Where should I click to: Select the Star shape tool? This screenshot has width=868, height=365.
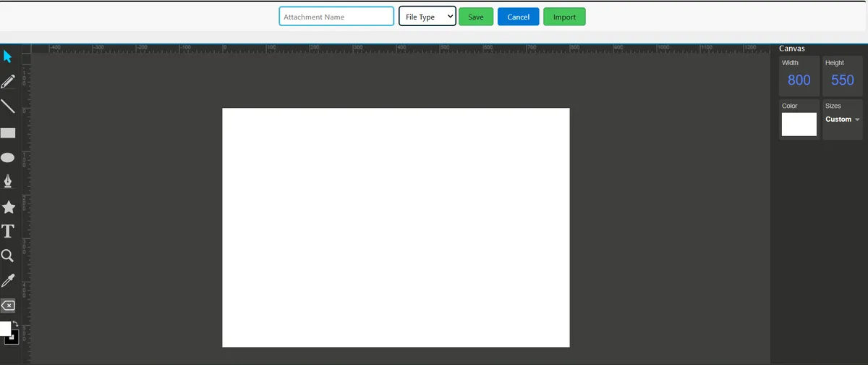(9, 207)
